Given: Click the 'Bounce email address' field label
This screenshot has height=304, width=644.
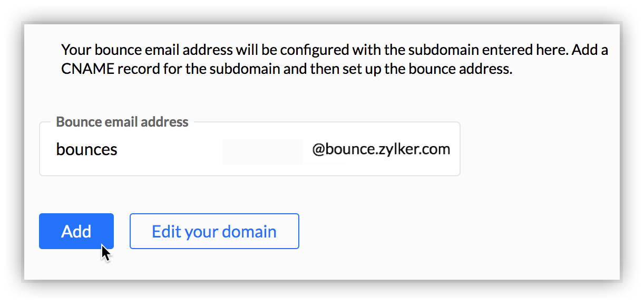Looking at the screenshot, I should point(122,122).
